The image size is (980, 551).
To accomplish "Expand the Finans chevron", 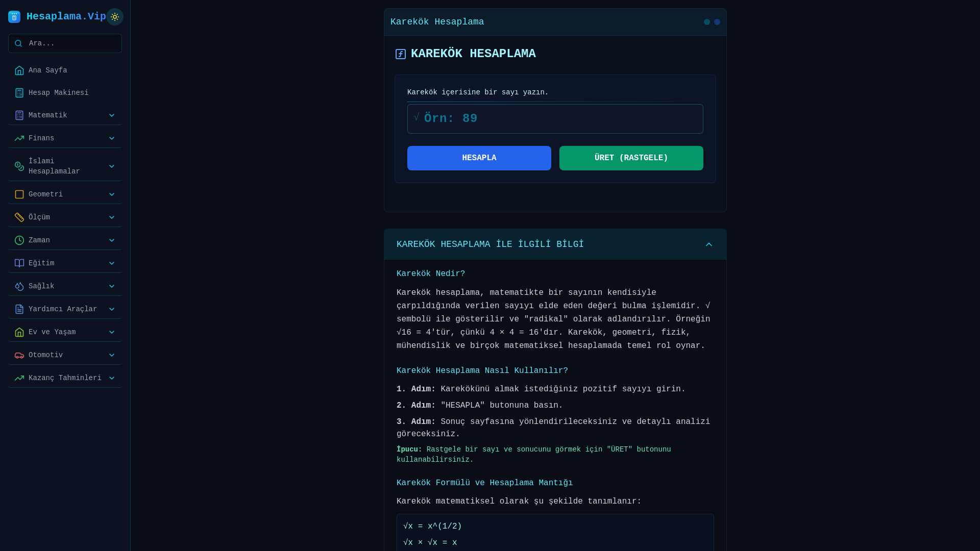I will pos(112,138).
